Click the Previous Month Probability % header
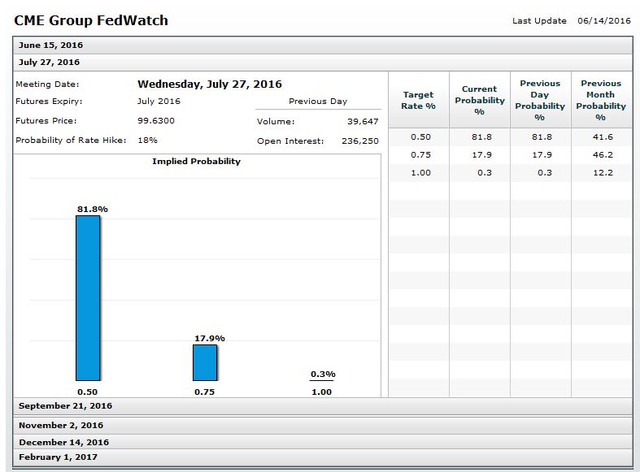Image resolution: width=640 pixels, height=472 pixels. pos(601,100)
